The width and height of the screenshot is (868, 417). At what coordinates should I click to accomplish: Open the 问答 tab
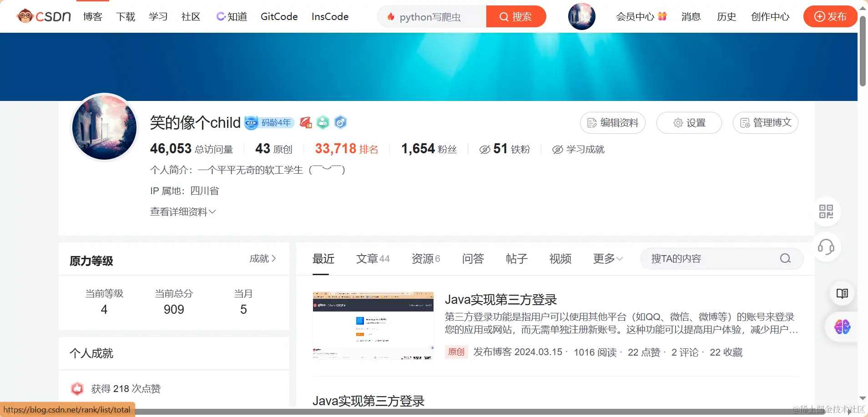[473, 259]
